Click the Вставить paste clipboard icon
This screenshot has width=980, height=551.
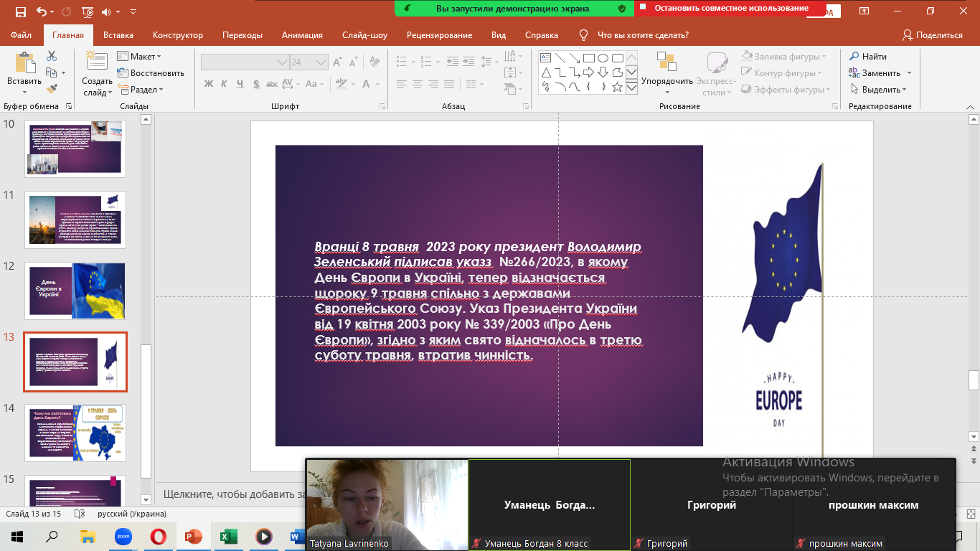point(25,63)
